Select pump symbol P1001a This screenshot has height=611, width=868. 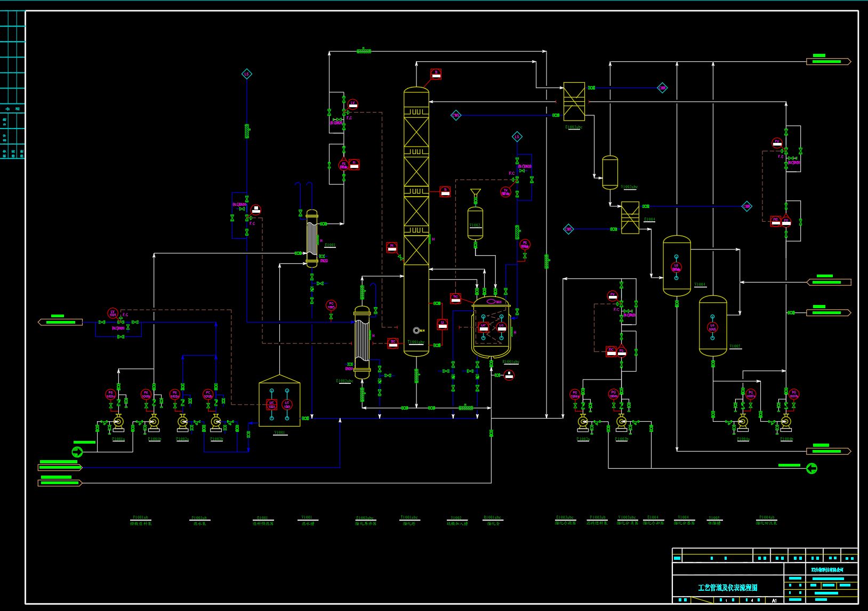click(x=118, y=422)
